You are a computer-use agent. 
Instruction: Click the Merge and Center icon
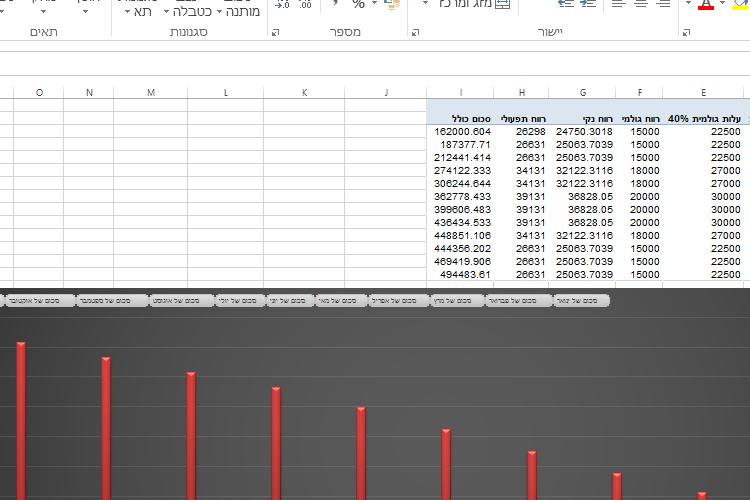point(502,4)
